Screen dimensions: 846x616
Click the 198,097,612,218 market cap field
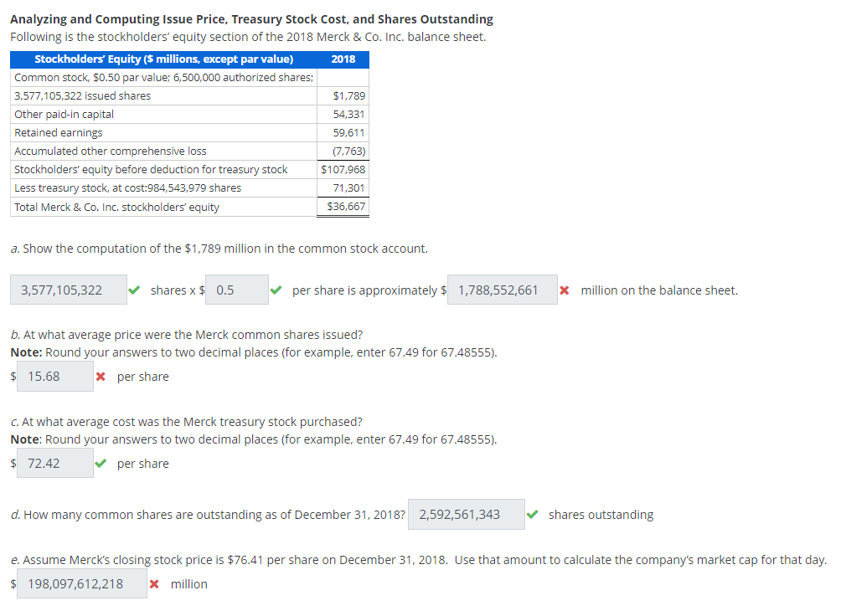click(81, 583)
